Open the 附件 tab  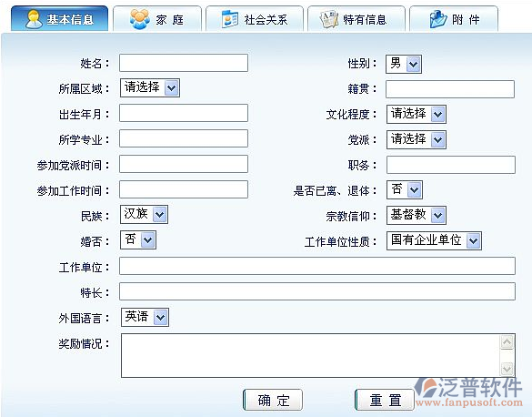click(454, 19)
